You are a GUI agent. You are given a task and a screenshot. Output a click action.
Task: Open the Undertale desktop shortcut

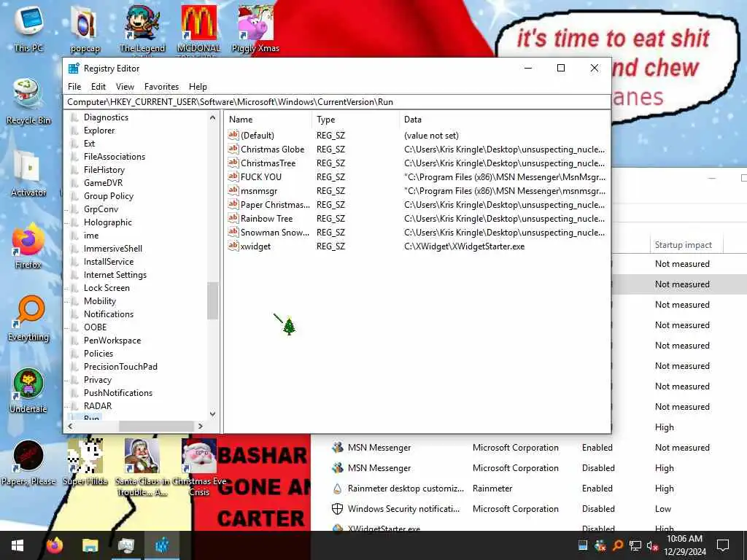28,391
